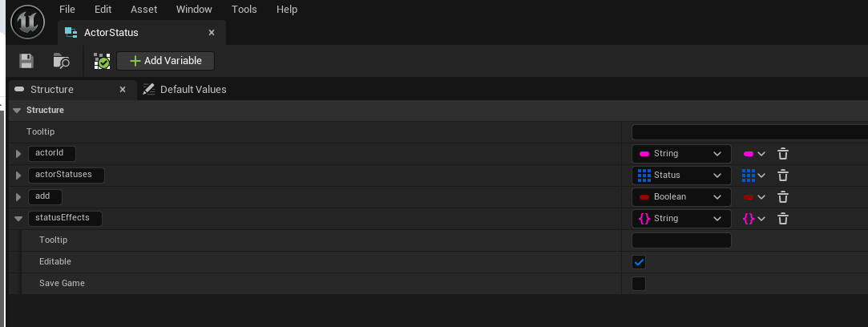Image resolution: width=868 pixels, height=327 pixels.
Task: Uncheck the Editable checkbox
Action: point(639,262)
